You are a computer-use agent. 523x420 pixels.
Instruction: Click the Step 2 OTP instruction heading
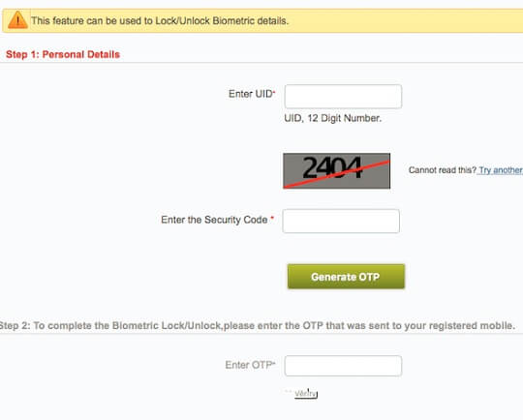pyautogui.click(x=258, y=326)
